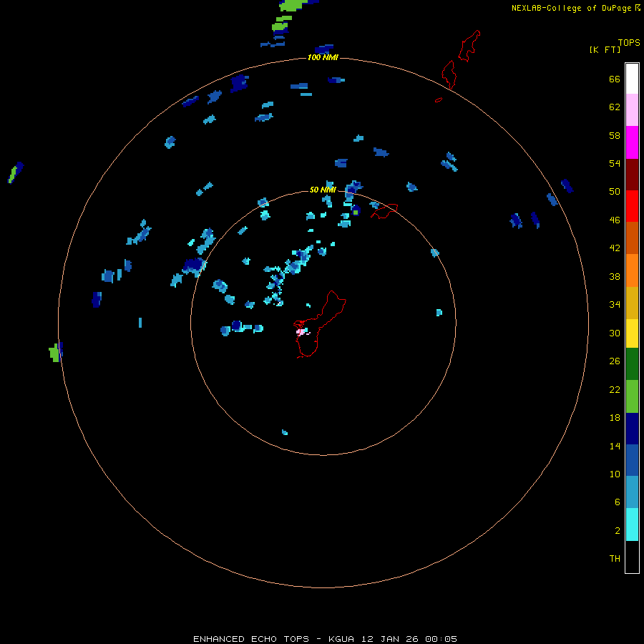This screenshot has width=644, height=644.
Task: Select the yellow legend color swatch
Action: (632, 333)
